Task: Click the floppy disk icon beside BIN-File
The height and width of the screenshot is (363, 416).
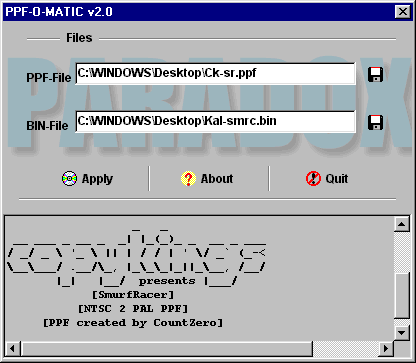Action: [375, 122]
